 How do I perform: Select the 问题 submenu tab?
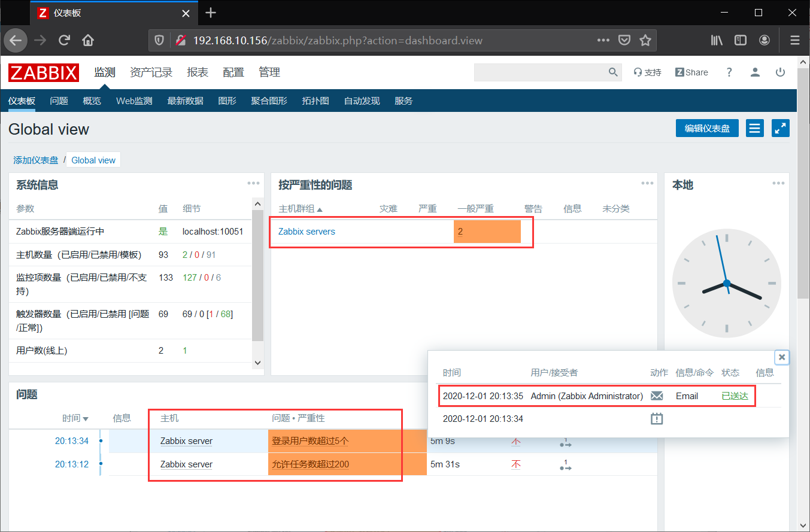[x=59, y=101]
